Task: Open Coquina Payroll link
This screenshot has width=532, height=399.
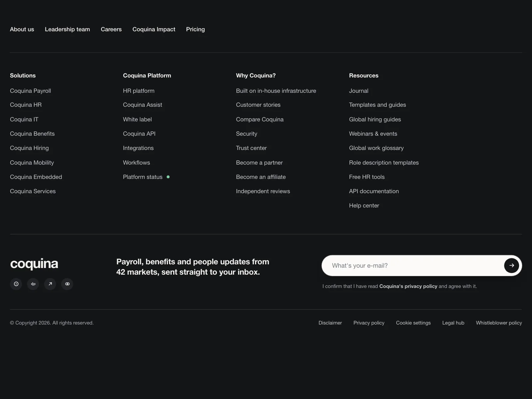Action: (31, 91)
